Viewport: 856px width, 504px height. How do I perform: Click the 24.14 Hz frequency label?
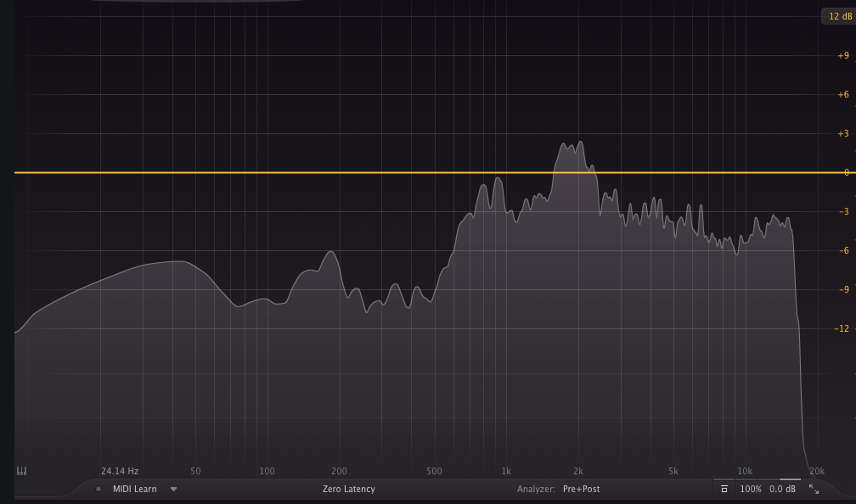tap(120, 471)
